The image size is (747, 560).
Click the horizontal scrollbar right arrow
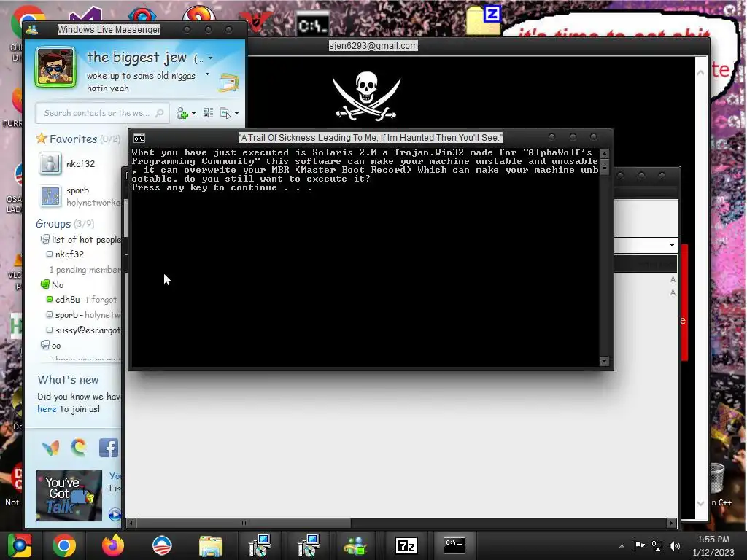pyautogui.click(x=672, y=523)
